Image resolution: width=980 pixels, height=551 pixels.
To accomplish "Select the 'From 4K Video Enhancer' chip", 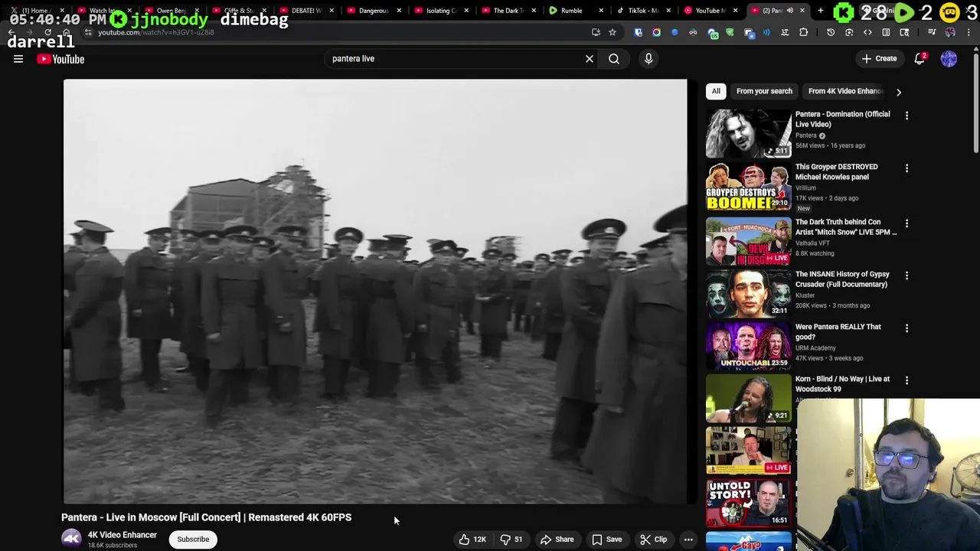I will point(845,91).
